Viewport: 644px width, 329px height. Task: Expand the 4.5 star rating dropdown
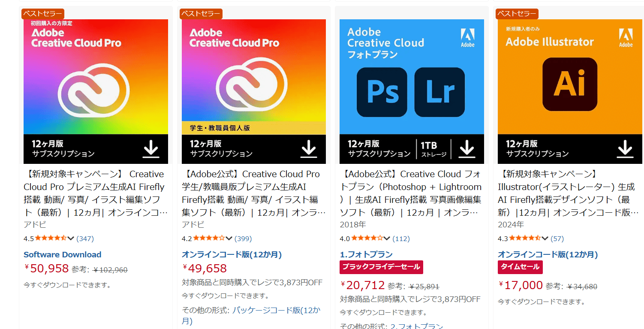[71, 238]
